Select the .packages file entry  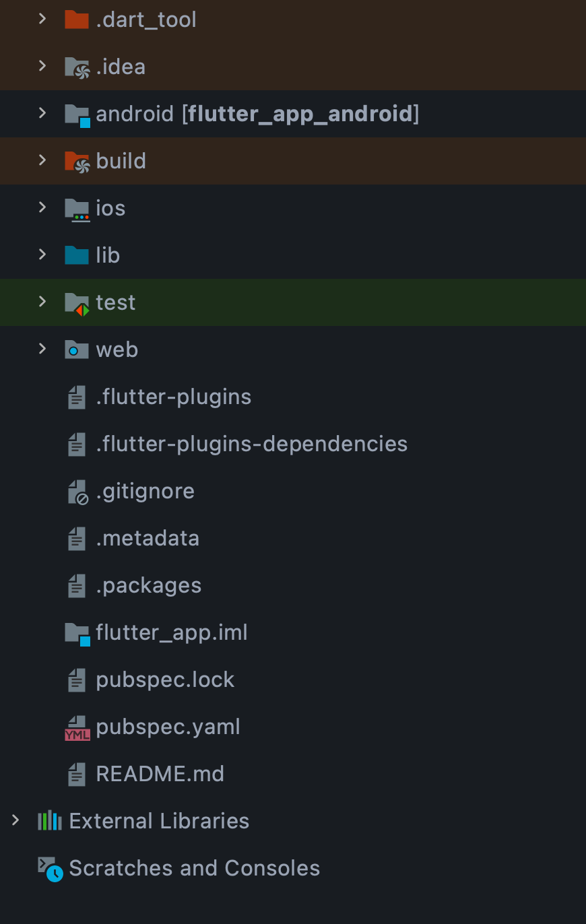(x=148, y=585)
